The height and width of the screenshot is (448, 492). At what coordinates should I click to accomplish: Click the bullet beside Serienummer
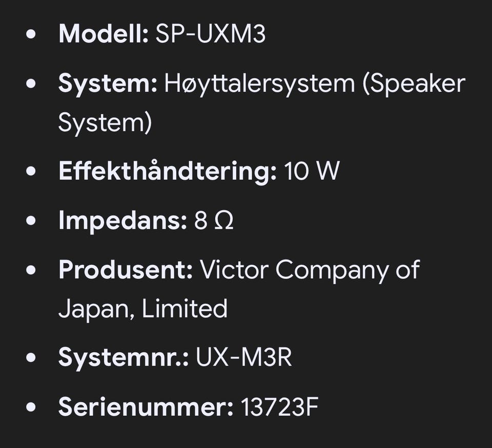tap(31, 407)
